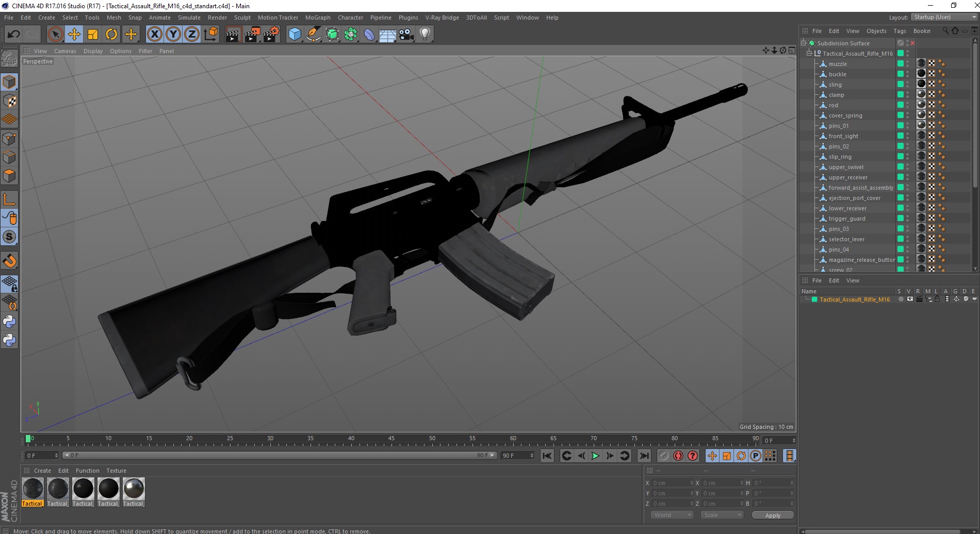Image resolution: width=980 pixels, height=534 pixels.
Task: Add a Camera object
Action: pyautogui.click(x=406, y=35)
